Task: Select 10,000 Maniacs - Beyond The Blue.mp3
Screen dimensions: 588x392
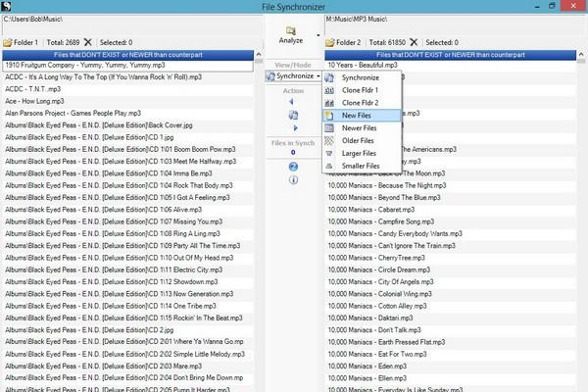Action: coord(451,198)
